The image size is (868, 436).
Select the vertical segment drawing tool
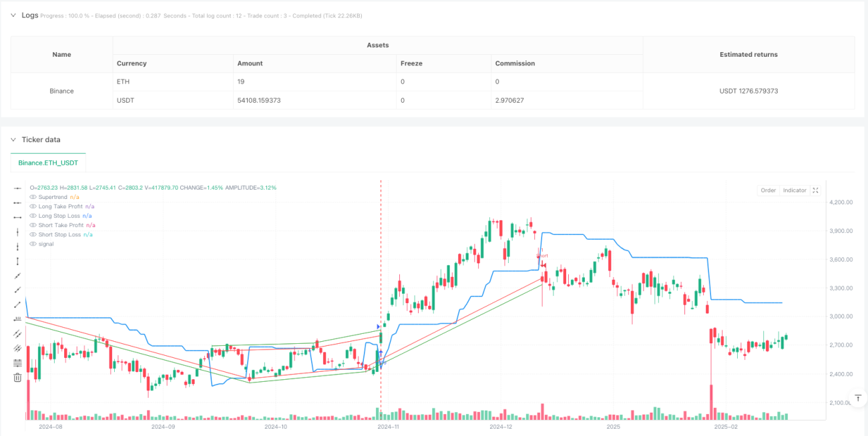(x=18, y=261)
